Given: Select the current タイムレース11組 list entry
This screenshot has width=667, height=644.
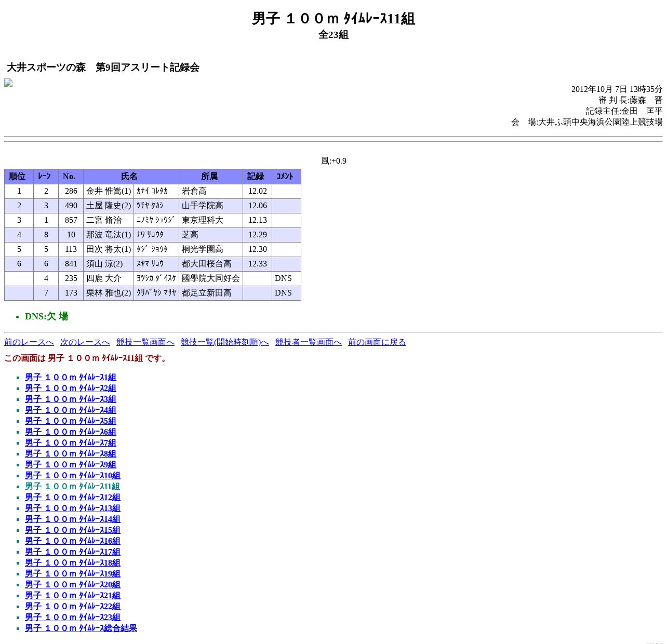Looking at the screenshot, I should click(x=73, y=487).
